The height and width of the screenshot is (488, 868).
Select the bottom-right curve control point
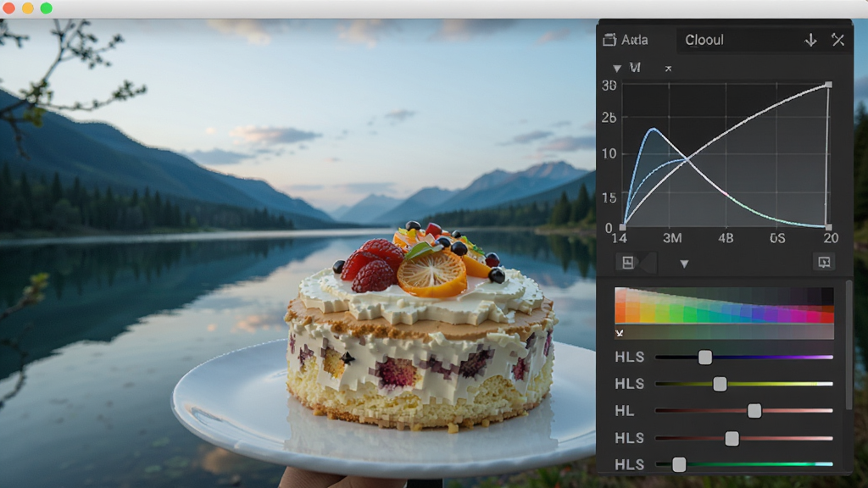[828, 227]
